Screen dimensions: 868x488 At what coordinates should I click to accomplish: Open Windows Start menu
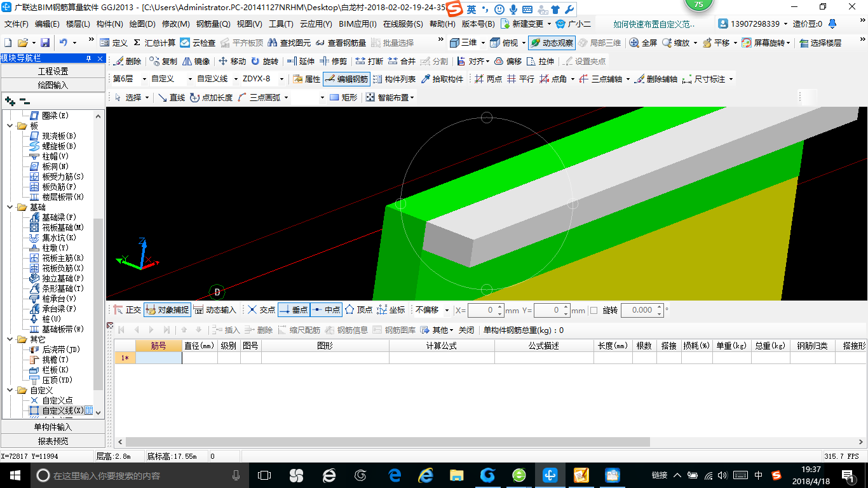(x=15, y=475)
